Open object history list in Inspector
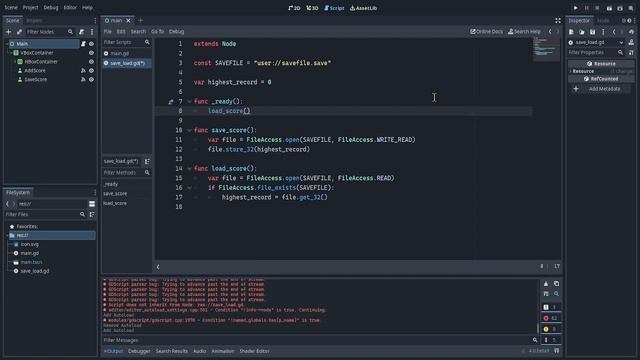 coord(631,32)
